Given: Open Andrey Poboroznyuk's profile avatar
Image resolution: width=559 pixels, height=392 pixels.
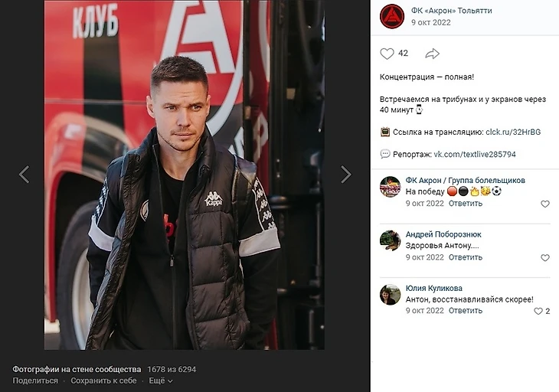Looking at the screenshot, I should tap(390, 240).
